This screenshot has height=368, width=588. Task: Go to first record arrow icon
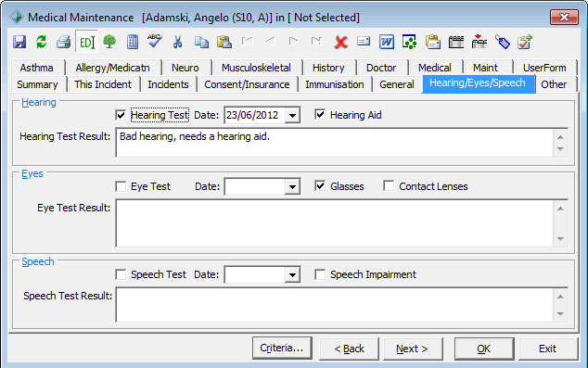[x=247, y=41]
